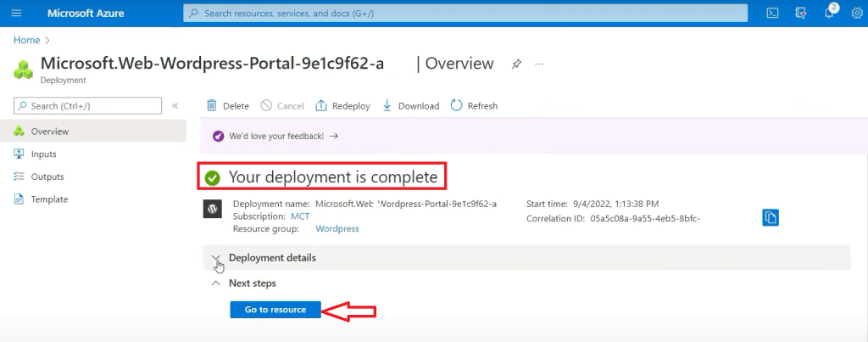Select Overview in the left menu
Image resolution: width=868 pixels, height=342 pixels.
[x=93, y=132]
